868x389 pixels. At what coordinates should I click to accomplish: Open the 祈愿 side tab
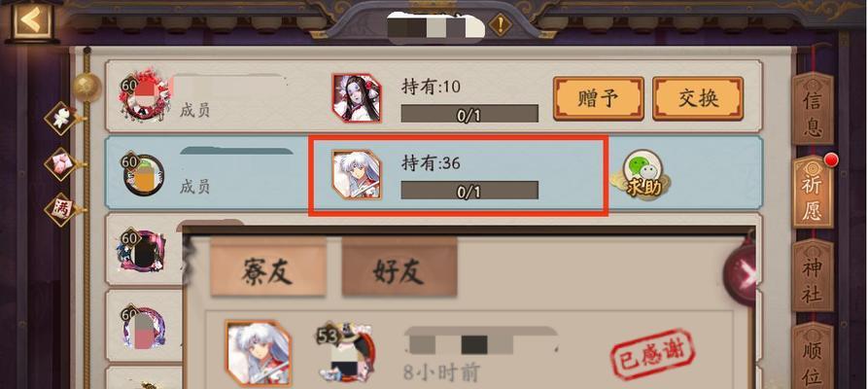tap(812, 192)
